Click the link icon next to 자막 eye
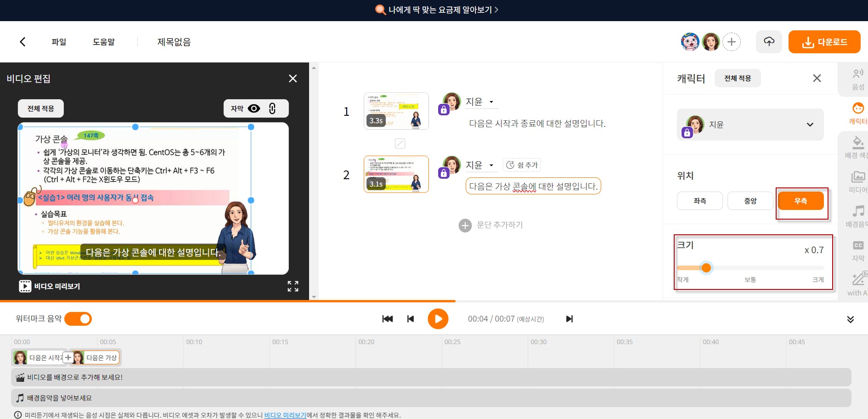 pos(272,108)
